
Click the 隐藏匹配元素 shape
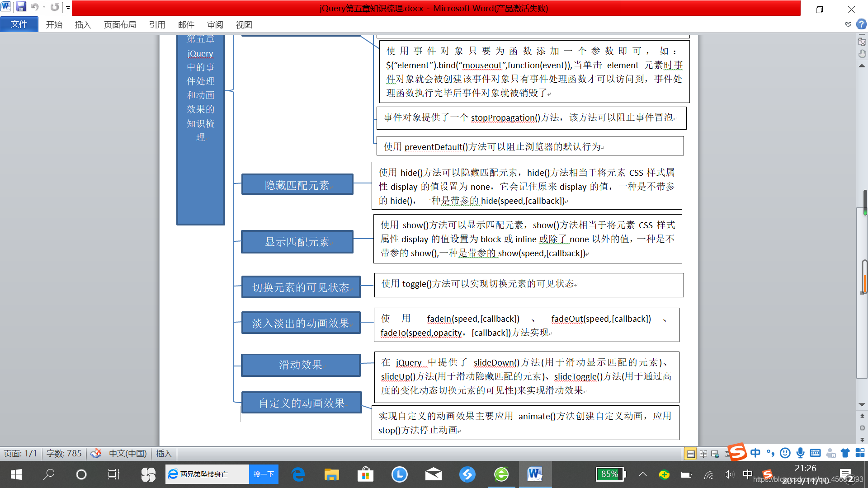pyautogui.click(x=297, y=184)
